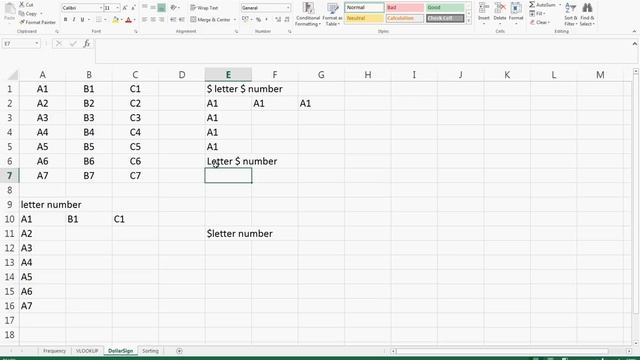Click the AutoSum sigma icon
Viewport: 640px width, 360px height.
click(532, 4)
